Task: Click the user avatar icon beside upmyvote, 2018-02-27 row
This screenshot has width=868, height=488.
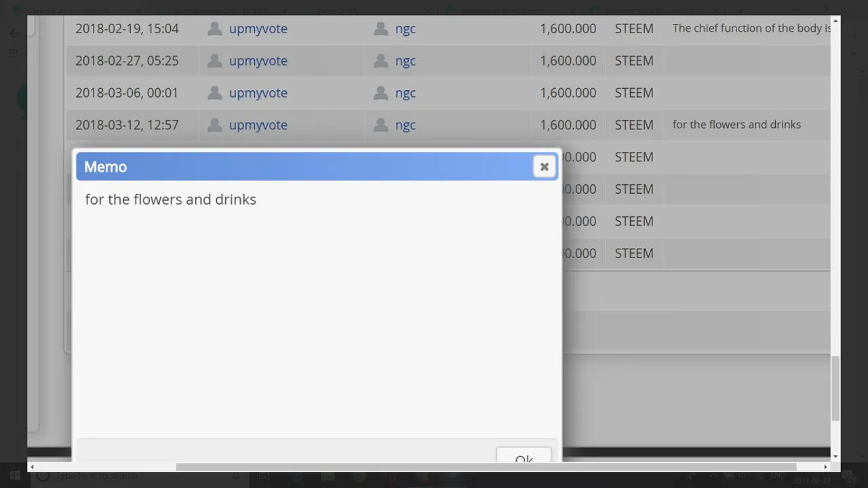Action: [x=214, y=60]
